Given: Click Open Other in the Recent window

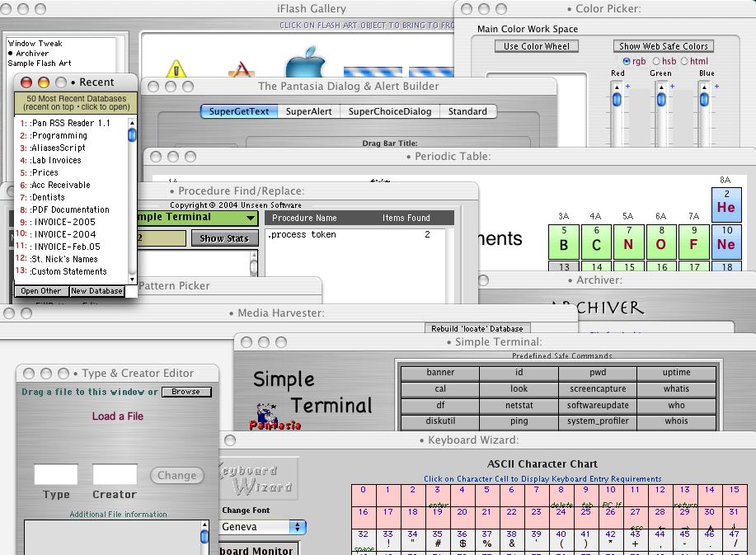Looking at the screenshot, I should pos(41,291).
